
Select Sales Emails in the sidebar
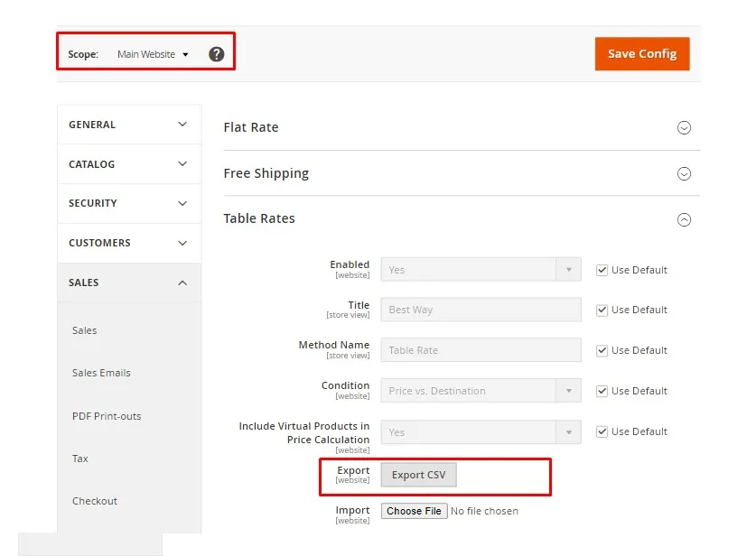(100, 372)
